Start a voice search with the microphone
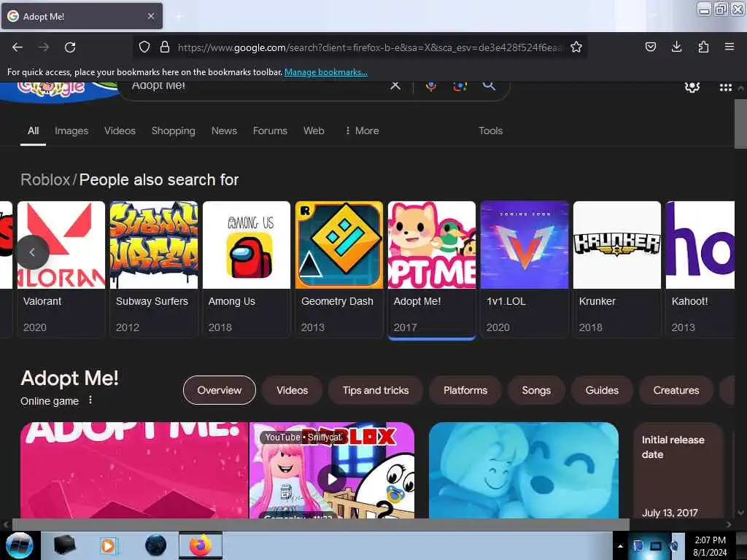747x560 pixels. (431, 86)
